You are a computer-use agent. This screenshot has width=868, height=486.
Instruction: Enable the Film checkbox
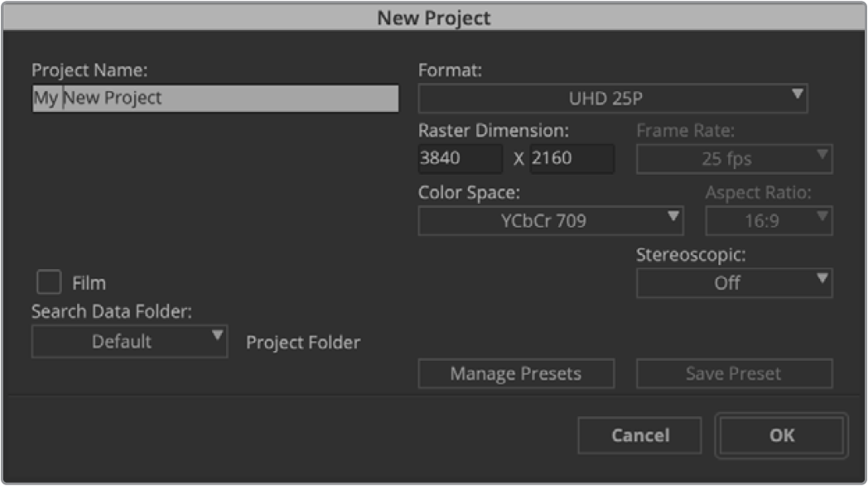[x=50, y=283]
